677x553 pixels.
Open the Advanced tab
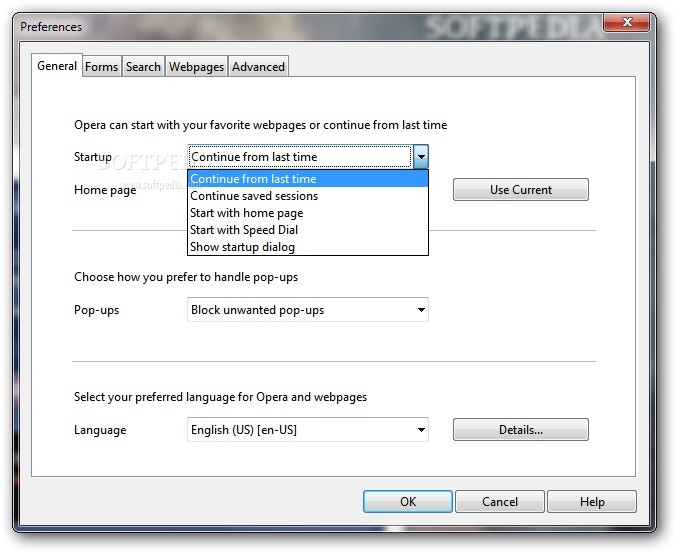point(258,66)
